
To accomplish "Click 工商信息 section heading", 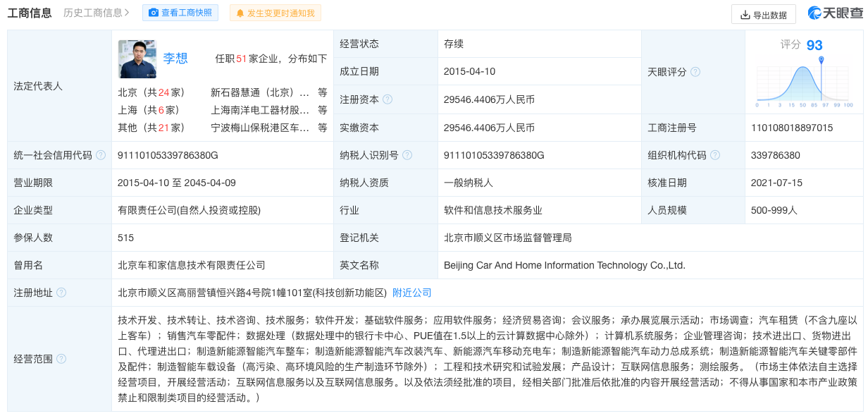I will 30,13.
